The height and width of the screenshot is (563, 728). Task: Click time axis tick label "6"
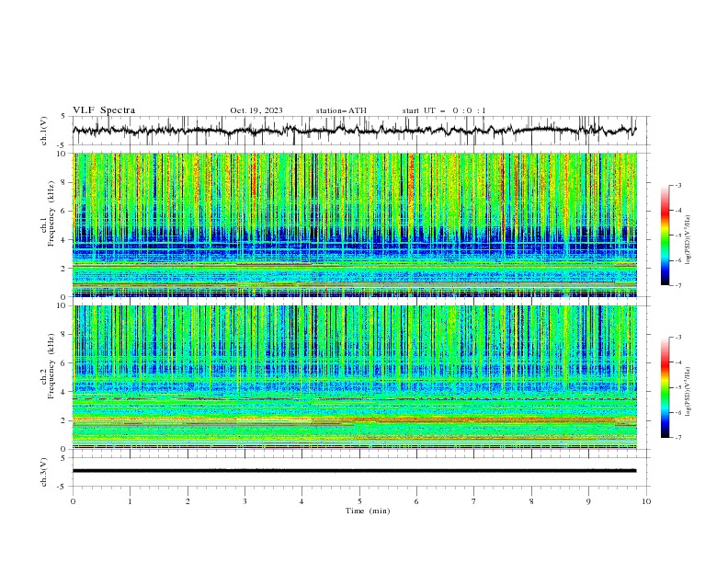tap(416, 501)
